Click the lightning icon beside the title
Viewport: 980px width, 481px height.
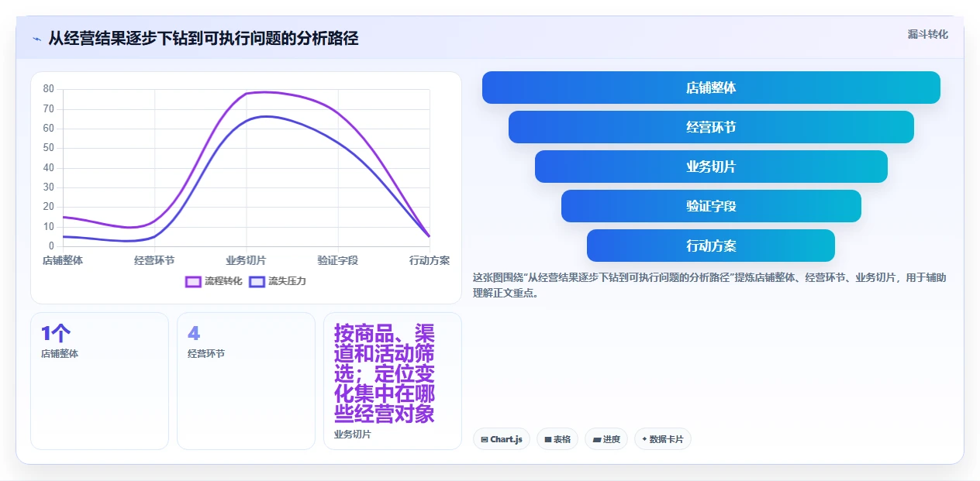coord(36,39)
